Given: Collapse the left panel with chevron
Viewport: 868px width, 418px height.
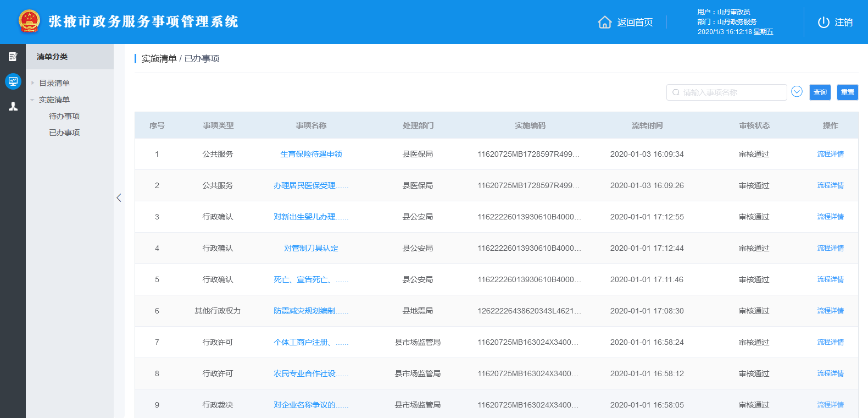Looking at the screenshot, I should (x=119, y=197).
